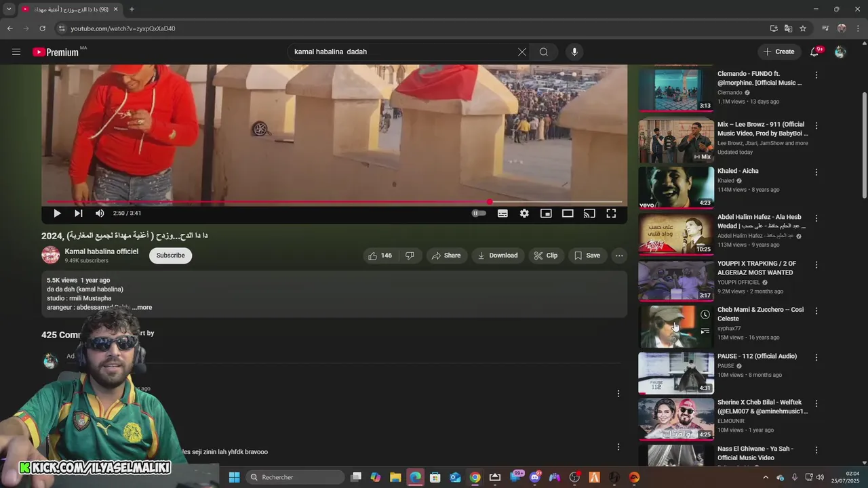Open Chrome three-dot menu
Screen dimensions: 868x488
(859, 28)
